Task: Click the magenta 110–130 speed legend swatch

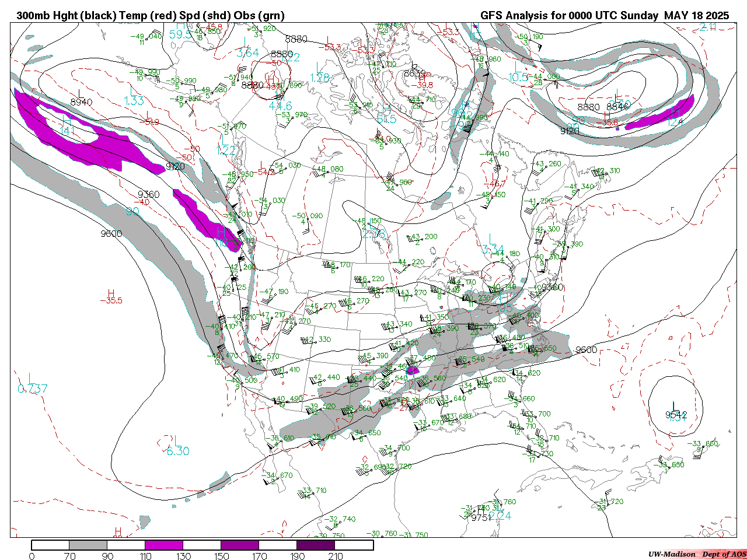Action: coord(164,545)
